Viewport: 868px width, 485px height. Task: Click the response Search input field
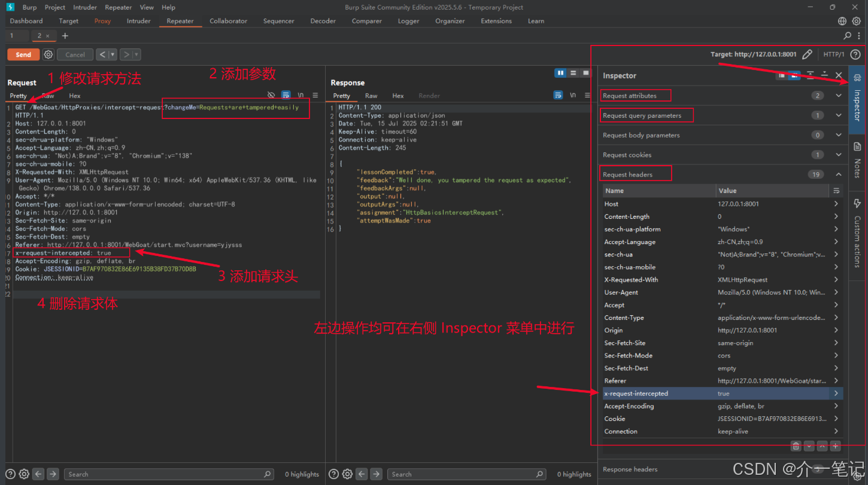point(466,474)
